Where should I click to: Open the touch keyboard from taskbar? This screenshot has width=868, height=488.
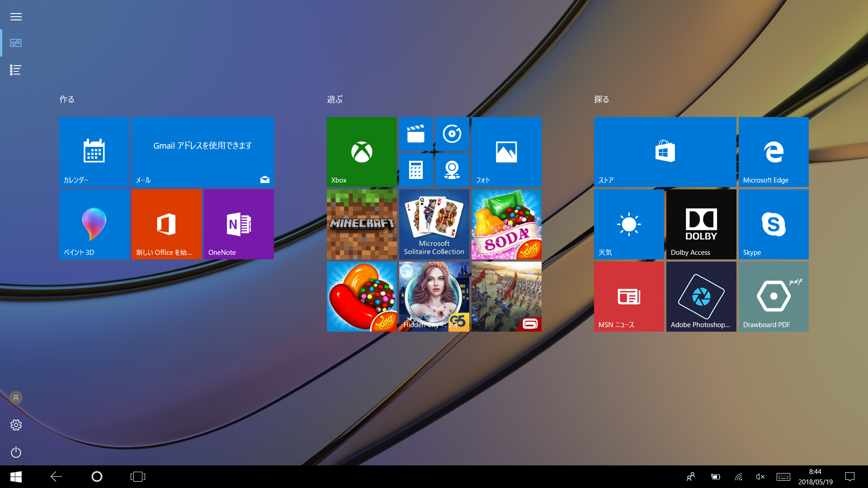click(x=783, y=477)
